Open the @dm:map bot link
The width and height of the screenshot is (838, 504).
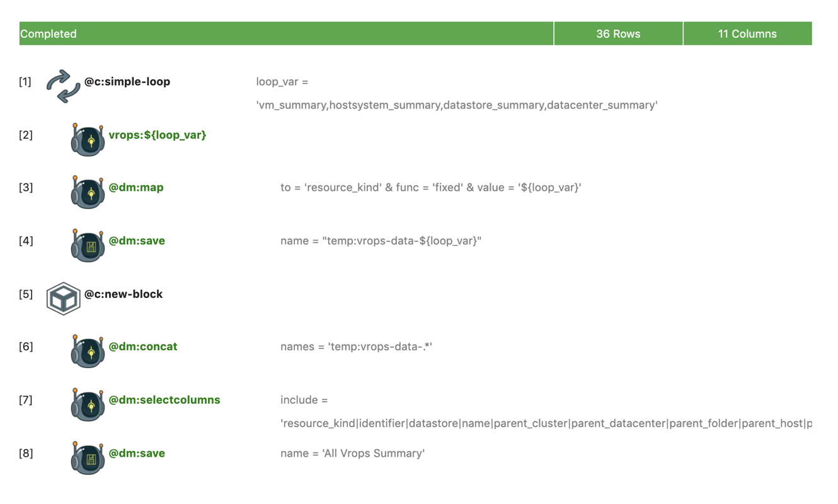136,187
